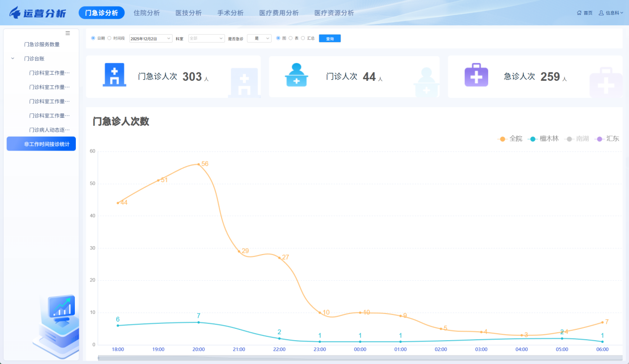Click the blue hospital icon beside 门急诊人次
Image resolution: width=629 pixels, height=364 pixels.
coord(114,75)
